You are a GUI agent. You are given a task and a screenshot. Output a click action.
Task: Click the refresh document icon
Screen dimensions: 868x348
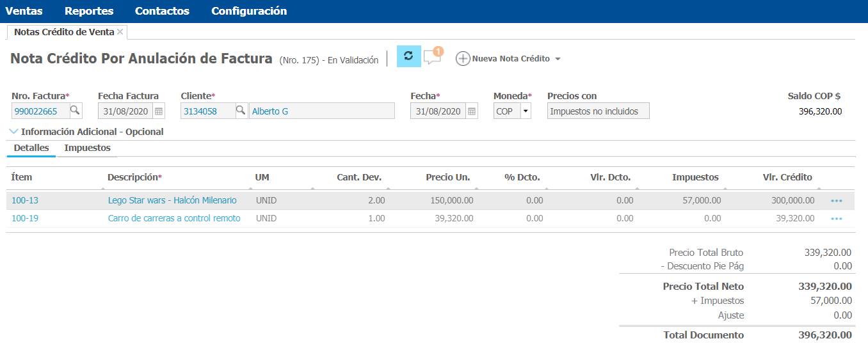[x=408, y=56]
